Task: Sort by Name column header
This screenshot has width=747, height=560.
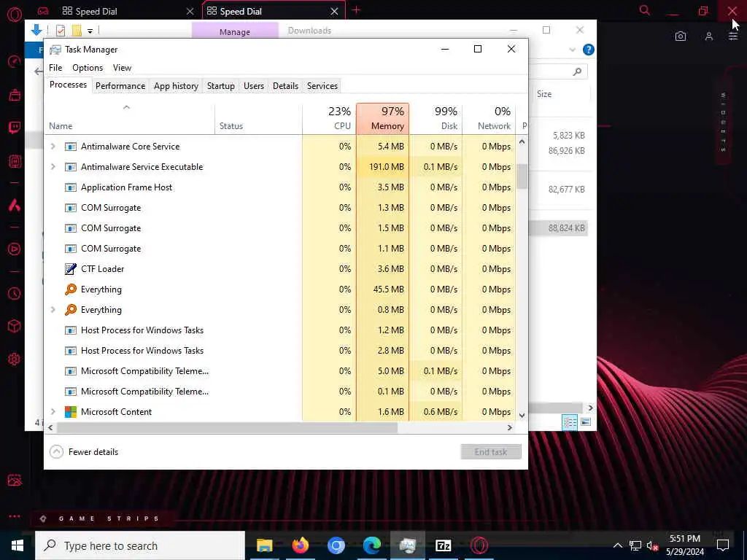Action: click(x=130, y=119)
